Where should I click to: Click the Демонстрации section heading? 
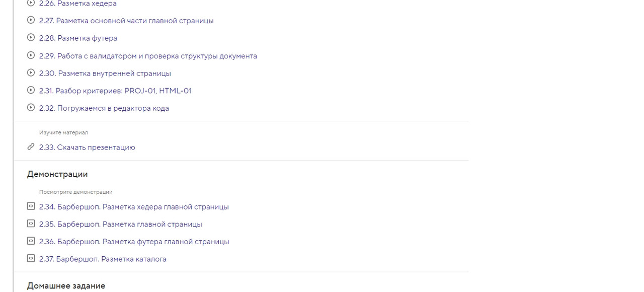click(57, 174)
